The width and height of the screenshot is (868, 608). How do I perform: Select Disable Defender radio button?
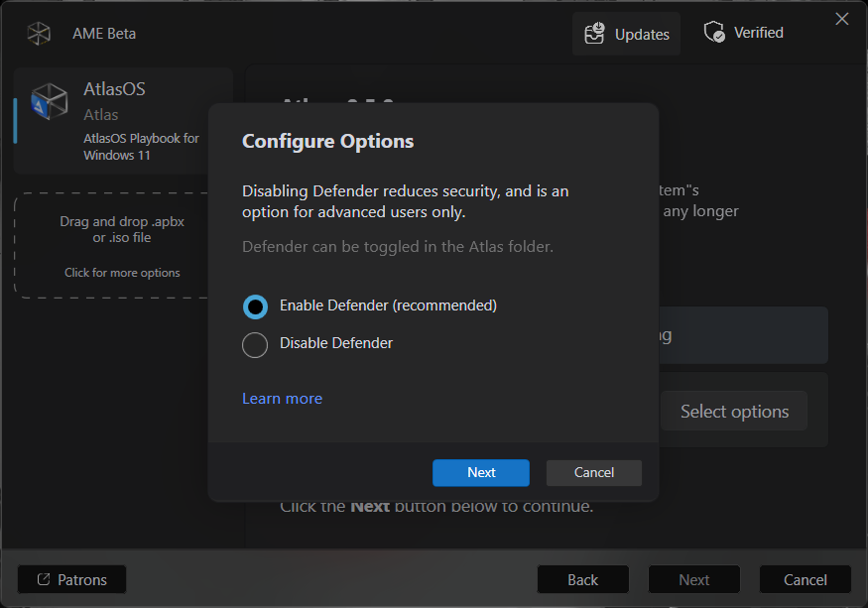point(255,345)
